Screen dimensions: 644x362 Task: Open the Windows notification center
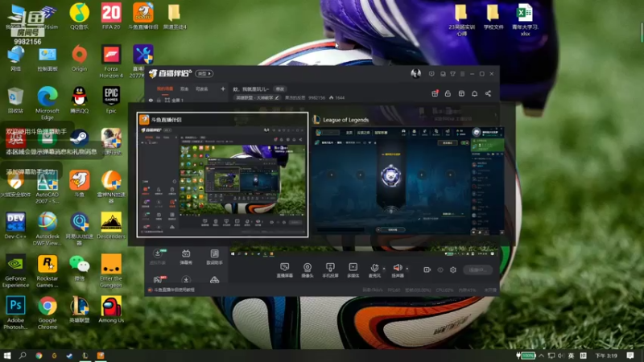[x=630, y=356]
